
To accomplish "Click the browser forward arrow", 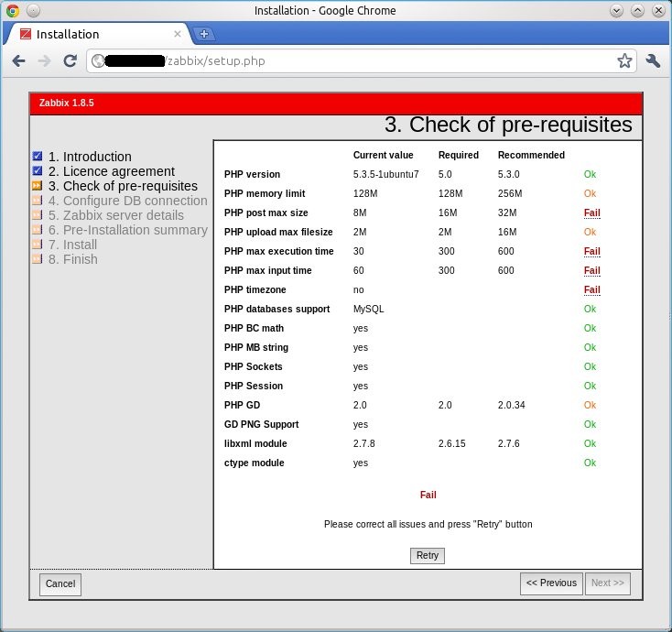I will click(x=44, y=60).
